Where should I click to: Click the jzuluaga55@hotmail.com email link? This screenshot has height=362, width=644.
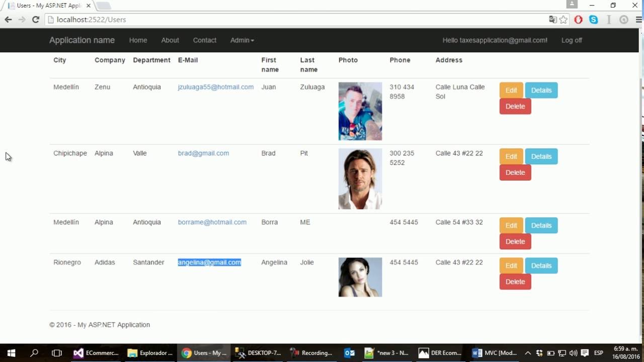[x=216, y=87]
